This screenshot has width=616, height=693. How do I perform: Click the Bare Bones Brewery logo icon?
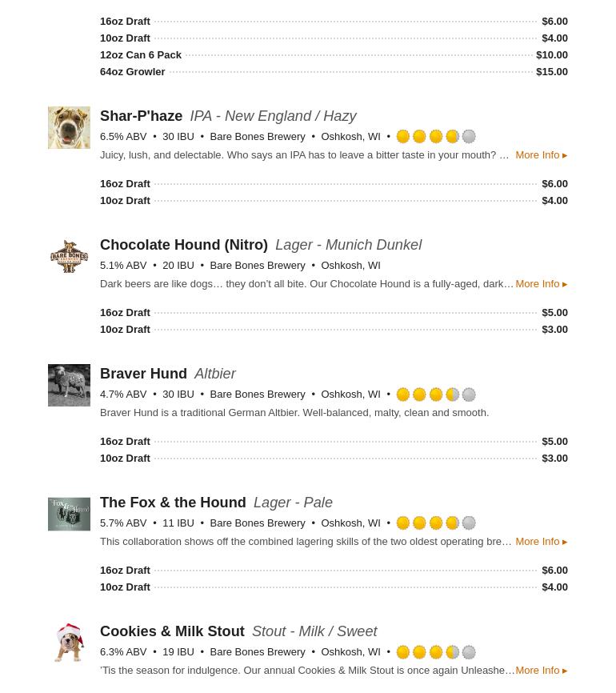(69, 256)
